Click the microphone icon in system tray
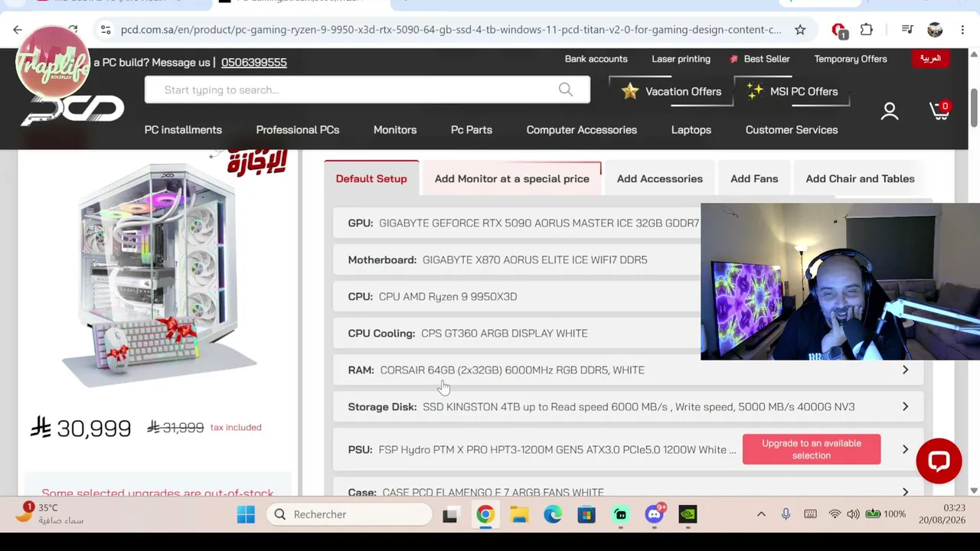The width and height of the screenshot is (980, 551). point(786,514)
